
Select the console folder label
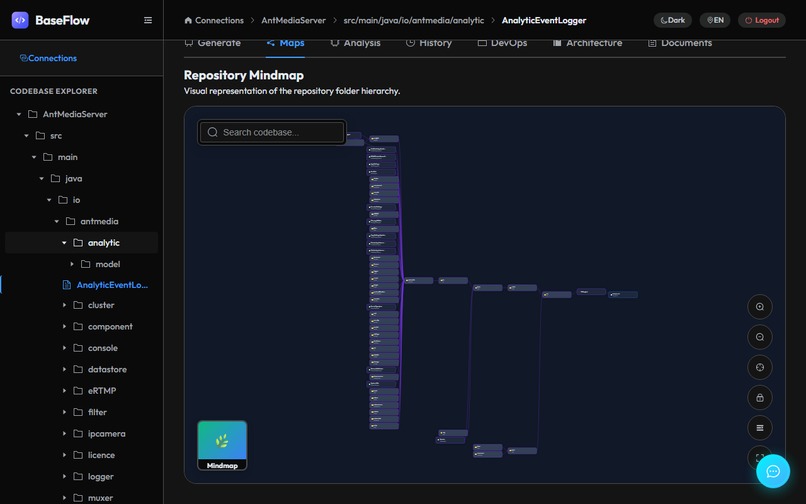[x=103, y=348]
